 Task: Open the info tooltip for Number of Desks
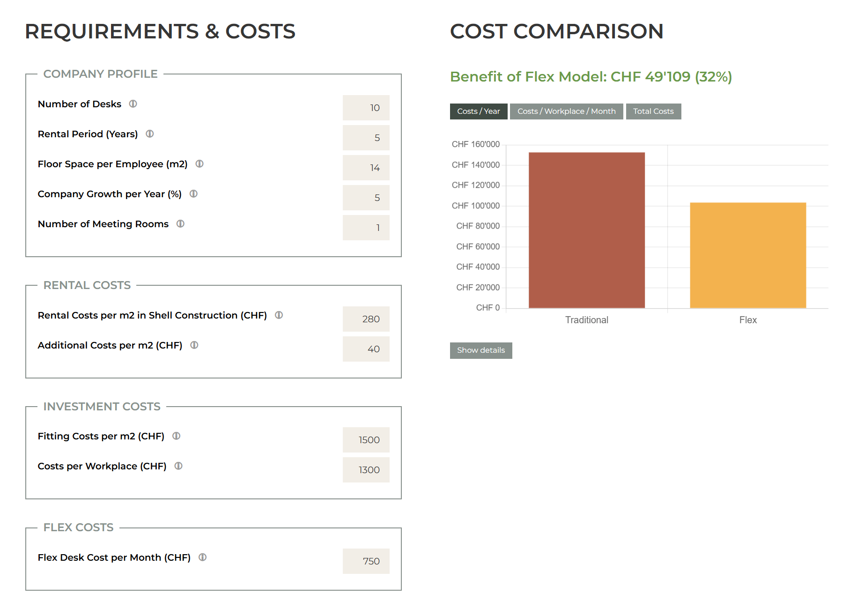(133, 104)
